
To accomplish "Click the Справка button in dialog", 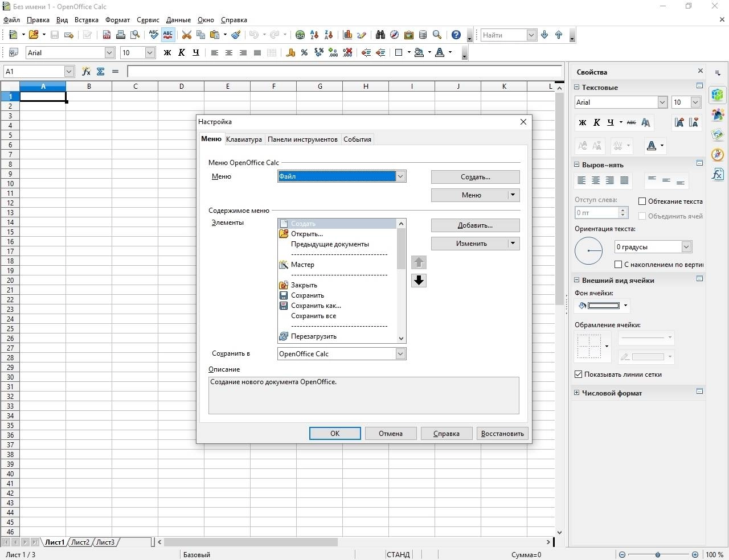I will tap(447, 433).
